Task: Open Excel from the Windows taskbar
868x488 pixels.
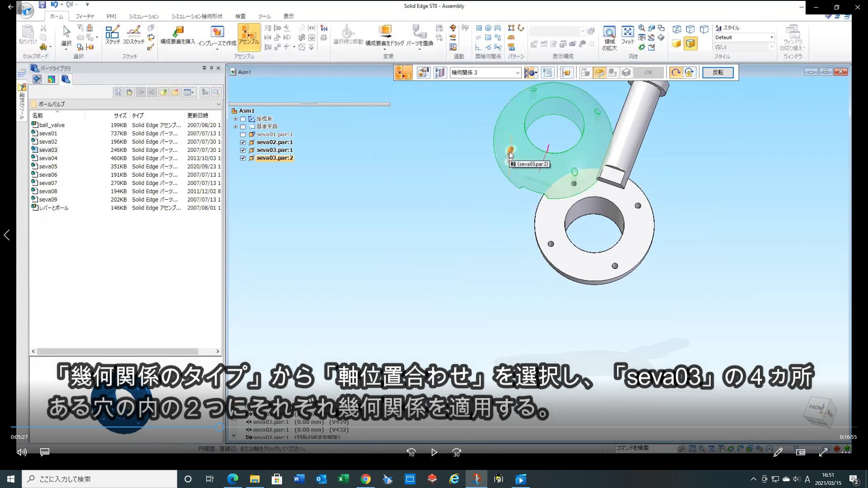Action: pyautogui.click(x=343, y=479)
